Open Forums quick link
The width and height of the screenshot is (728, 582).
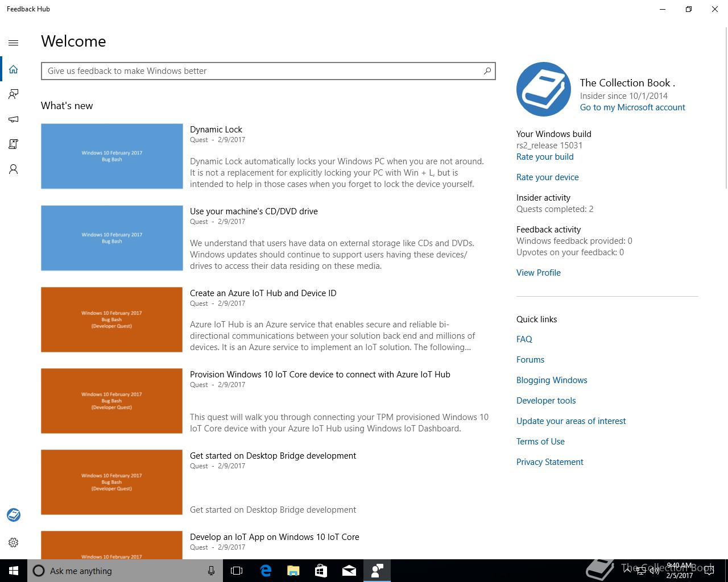pos(530,360)
